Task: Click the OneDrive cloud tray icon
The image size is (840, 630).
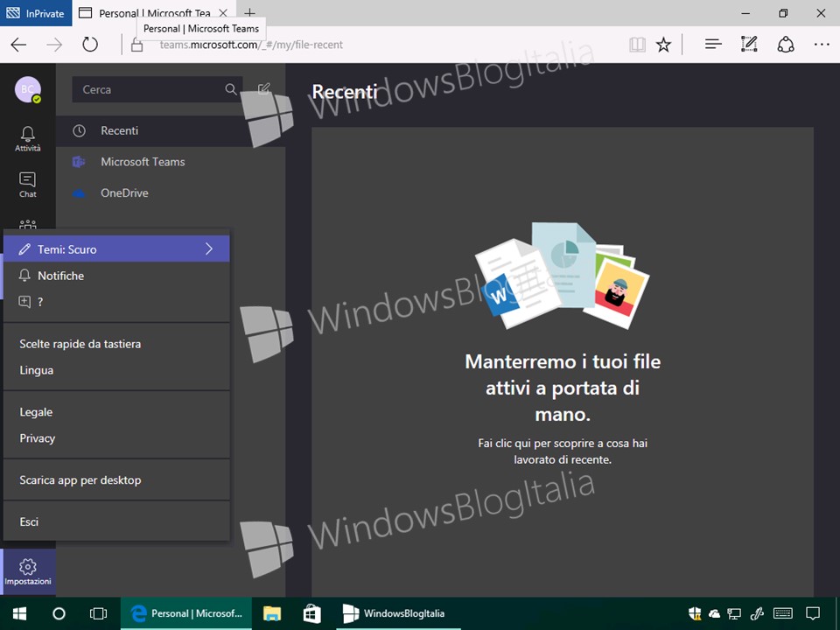Action: pos(714,613)
